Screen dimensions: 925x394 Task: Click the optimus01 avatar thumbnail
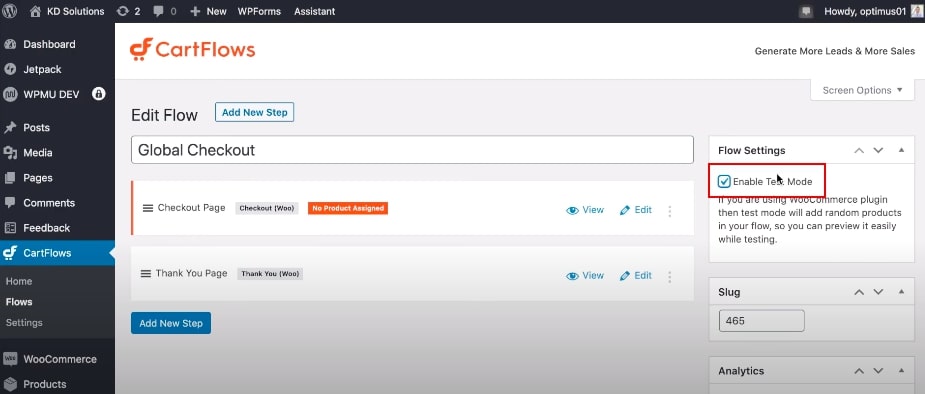click(917, 11)
